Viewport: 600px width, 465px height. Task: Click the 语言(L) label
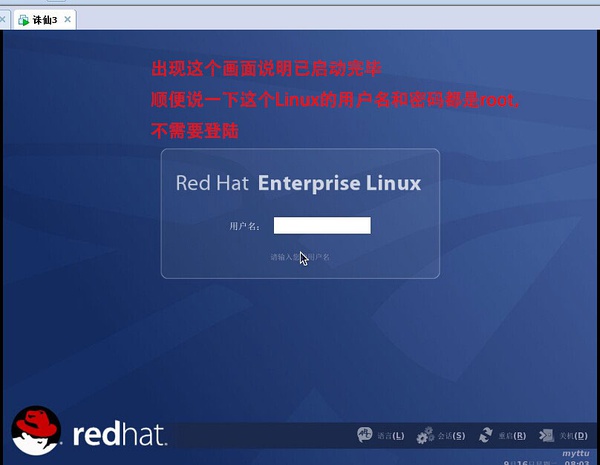click(391, 436)
